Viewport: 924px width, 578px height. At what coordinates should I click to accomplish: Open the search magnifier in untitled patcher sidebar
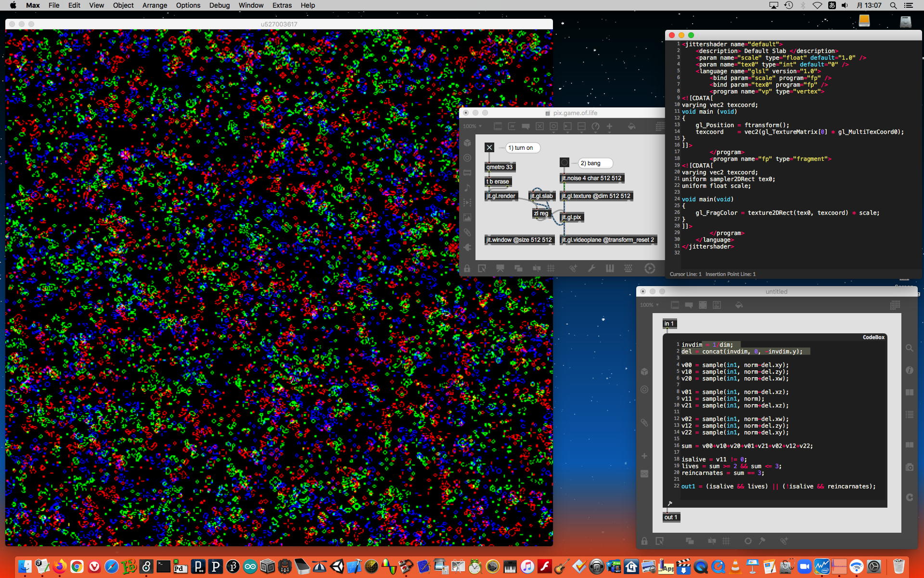[909, 348]
